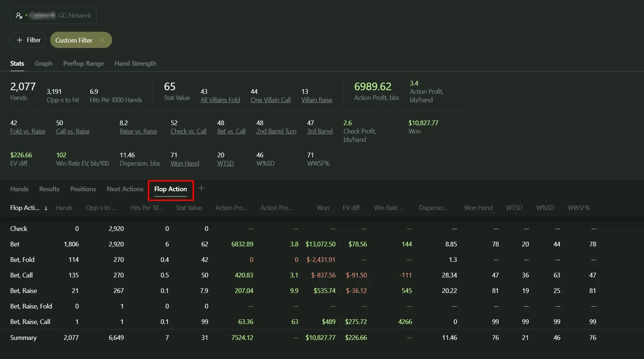Switch to the Positions tab
Image resolution: width=644 pixels, height=359 pixels.
[83, 189]
